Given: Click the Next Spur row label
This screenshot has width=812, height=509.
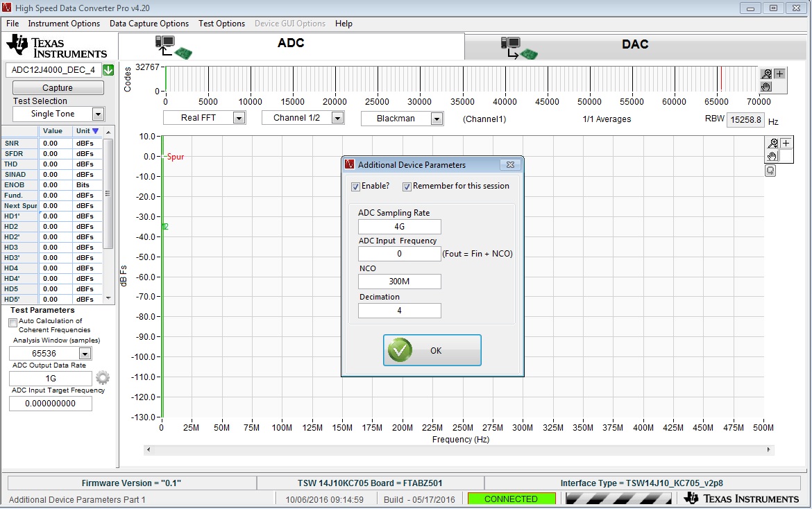Looking at the screenshot, I should coord(21,205).
